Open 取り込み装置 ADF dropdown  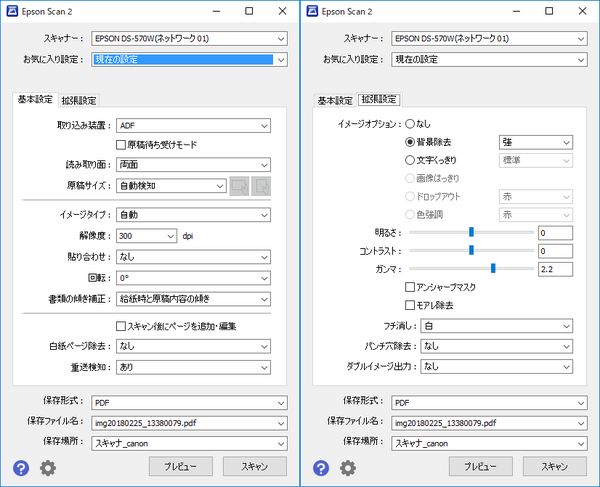tap(193, 125)
